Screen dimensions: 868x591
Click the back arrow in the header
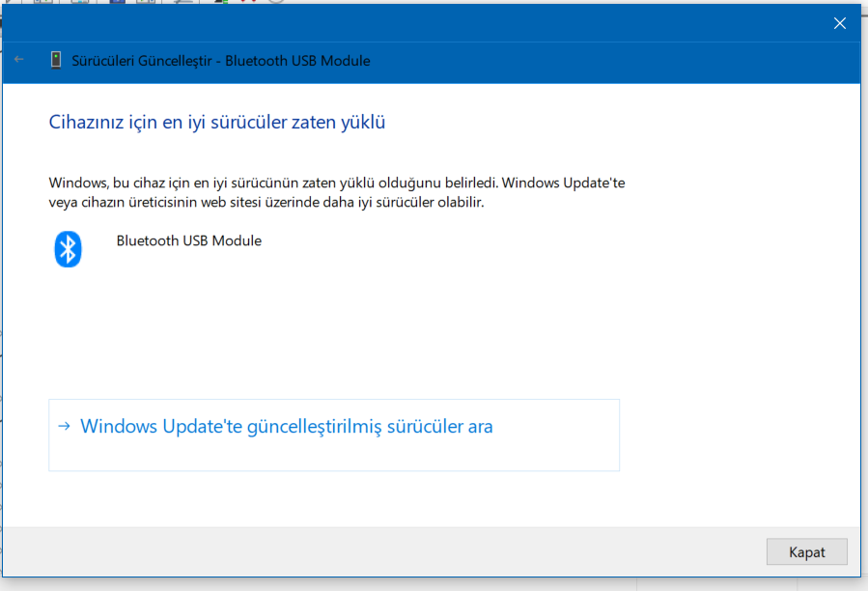tap(18, 59)
